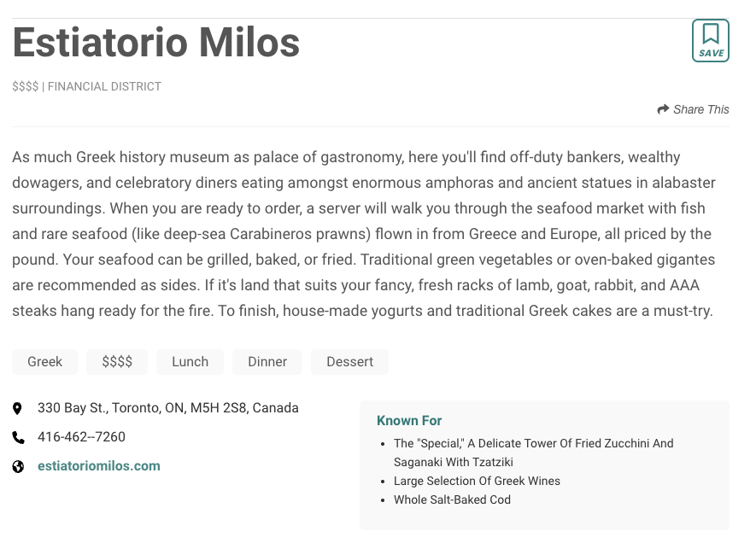This screenshot has width=756, height=549.
Task: Click the Whole Salt-Baked Cod item
Action: 452,499
